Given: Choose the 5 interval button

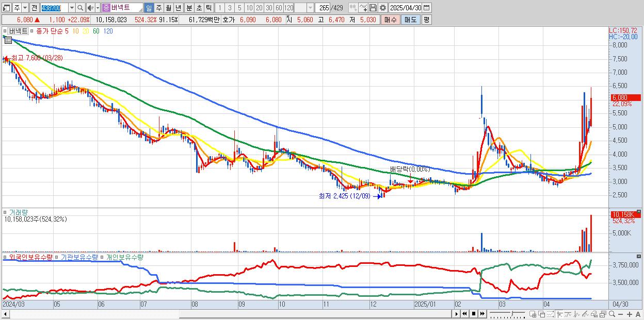Looking at the screenshot, I should tap(239, 8).
